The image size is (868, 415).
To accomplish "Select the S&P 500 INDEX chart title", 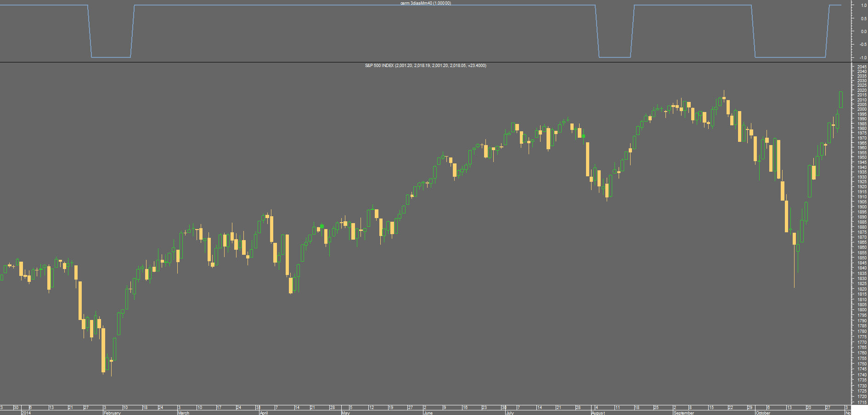I will [426, 66].
